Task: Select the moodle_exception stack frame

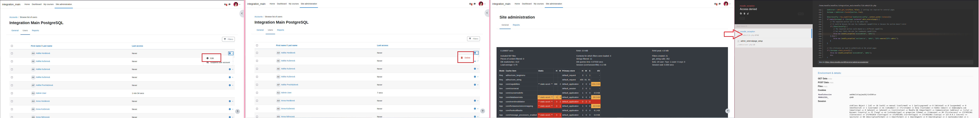Action: (773, 33)
